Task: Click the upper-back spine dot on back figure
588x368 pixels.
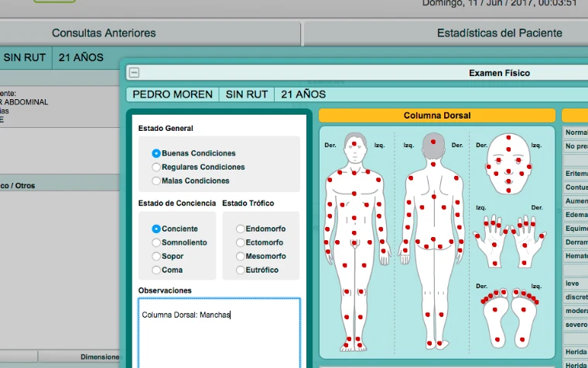Action: (434, 196)
